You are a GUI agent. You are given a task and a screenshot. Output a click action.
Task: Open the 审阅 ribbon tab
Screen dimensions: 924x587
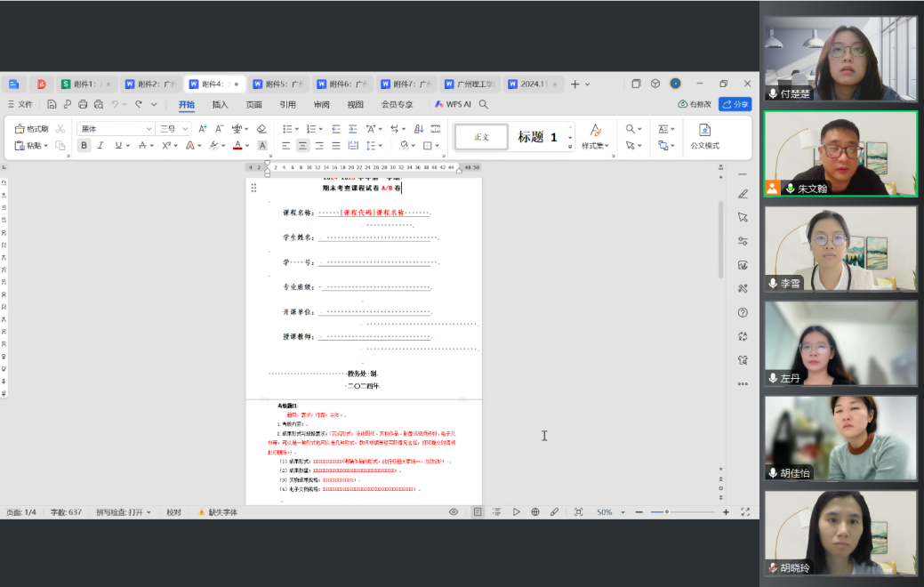click(321, 104)
